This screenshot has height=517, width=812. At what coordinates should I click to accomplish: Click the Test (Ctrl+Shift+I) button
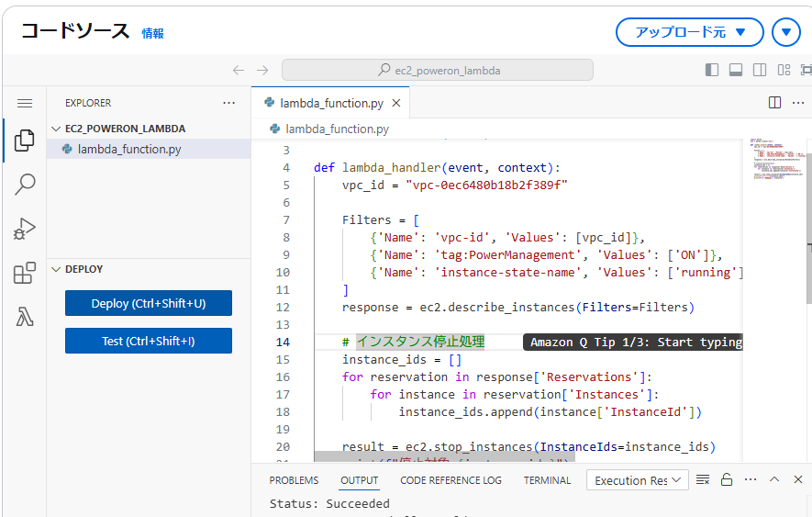click(149, 341)
